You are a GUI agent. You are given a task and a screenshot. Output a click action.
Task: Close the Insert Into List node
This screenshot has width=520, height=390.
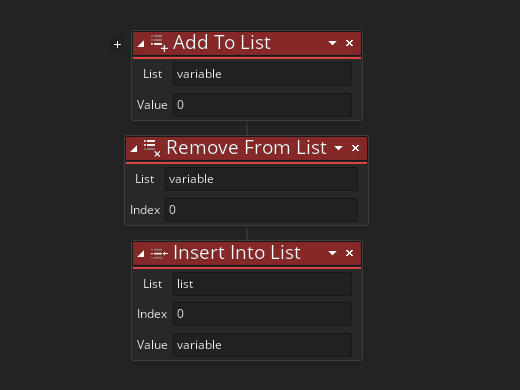pos(349,253)
